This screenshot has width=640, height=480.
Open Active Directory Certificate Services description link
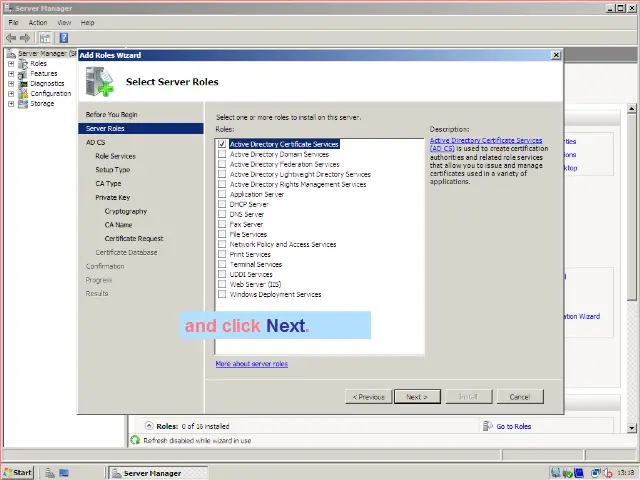(486, 144)
